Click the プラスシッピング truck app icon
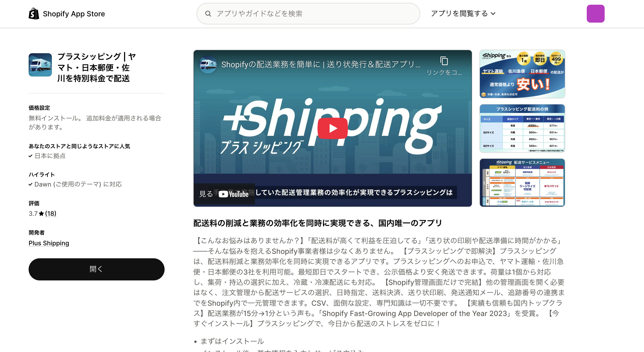Image resolution: width=644 pixels, height=352 pixels. [x=40, y=65]
